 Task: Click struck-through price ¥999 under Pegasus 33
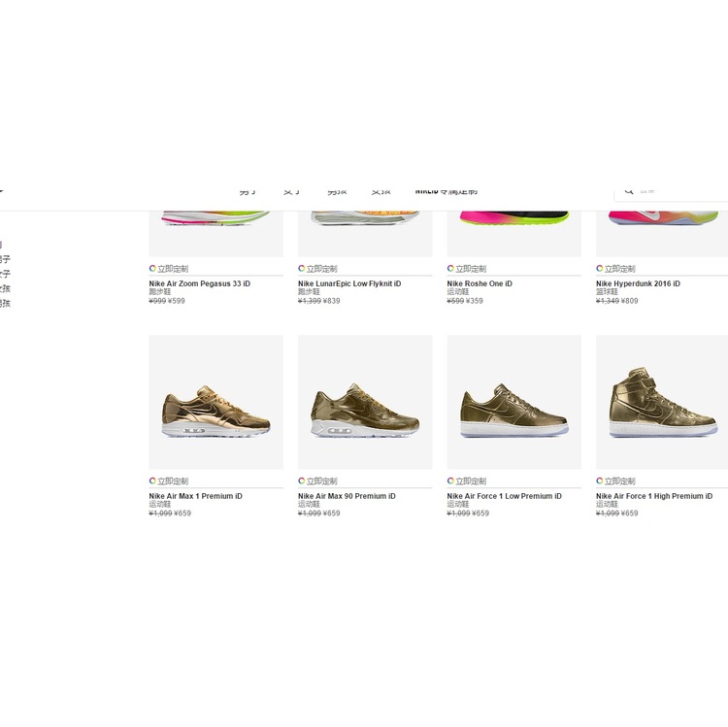tap(157, 301)
